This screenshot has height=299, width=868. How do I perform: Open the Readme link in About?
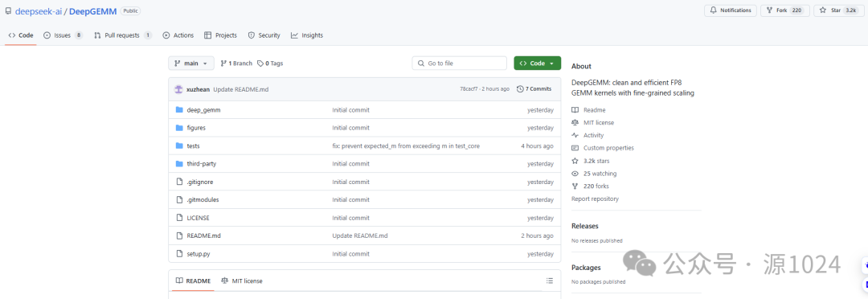588,110
